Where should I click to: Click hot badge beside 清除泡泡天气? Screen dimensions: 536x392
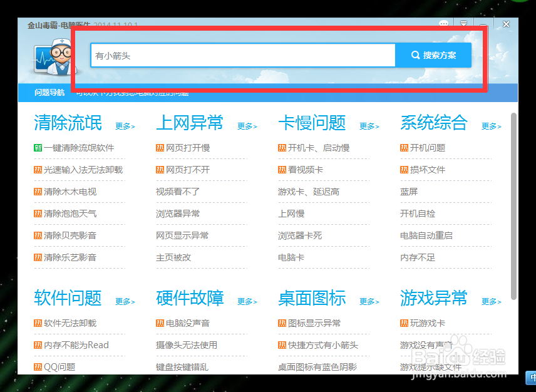(38, 214)
